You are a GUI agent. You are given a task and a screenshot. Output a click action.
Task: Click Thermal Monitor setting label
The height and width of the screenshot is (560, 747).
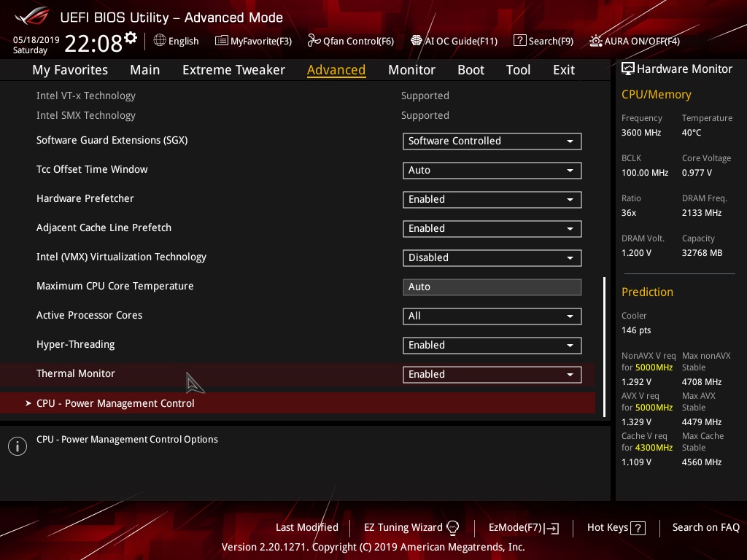pyautogui.click(x=75, y=373)
